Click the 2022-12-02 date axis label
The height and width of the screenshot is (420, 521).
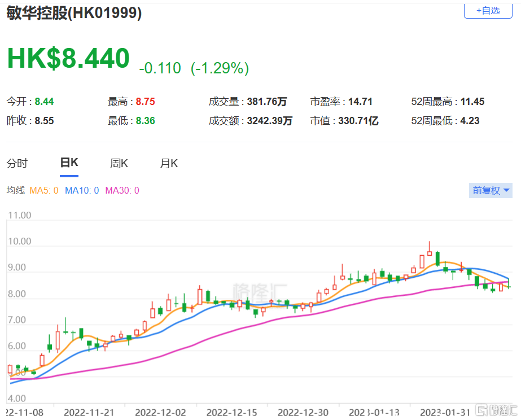[160, 413]
